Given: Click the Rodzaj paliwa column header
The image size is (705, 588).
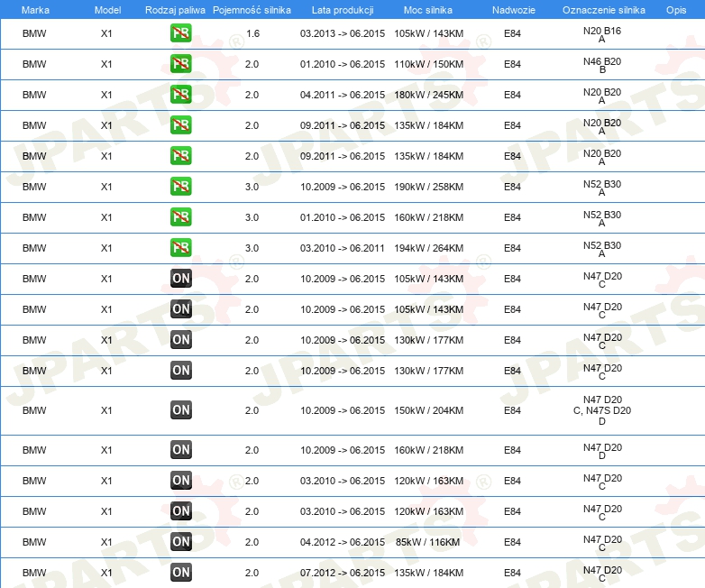Looking at the screenshot, I should point(175,10).
